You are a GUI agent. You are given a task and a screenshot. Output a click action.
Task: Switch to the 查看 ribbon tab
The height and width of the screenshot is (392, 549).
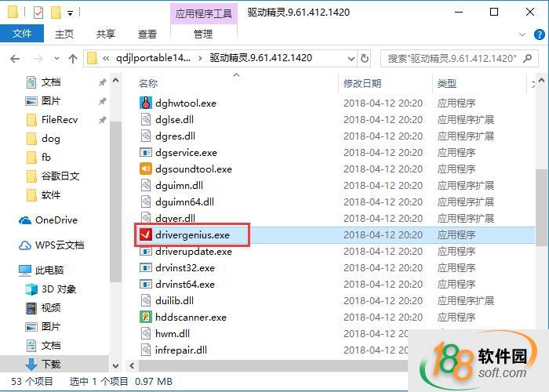147,34
